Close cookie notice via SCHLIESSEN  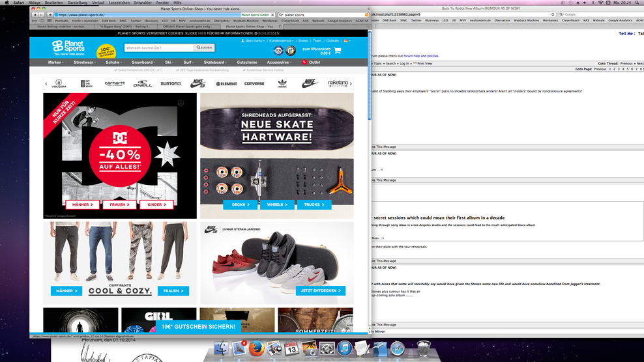tap(267, 33)
